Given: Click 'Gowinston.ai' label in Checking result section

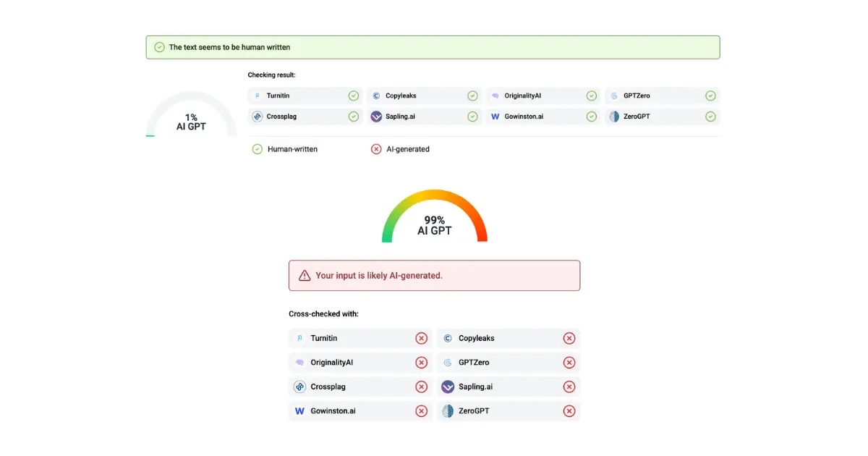Looking at the screenshot, I should coord(524,116).
